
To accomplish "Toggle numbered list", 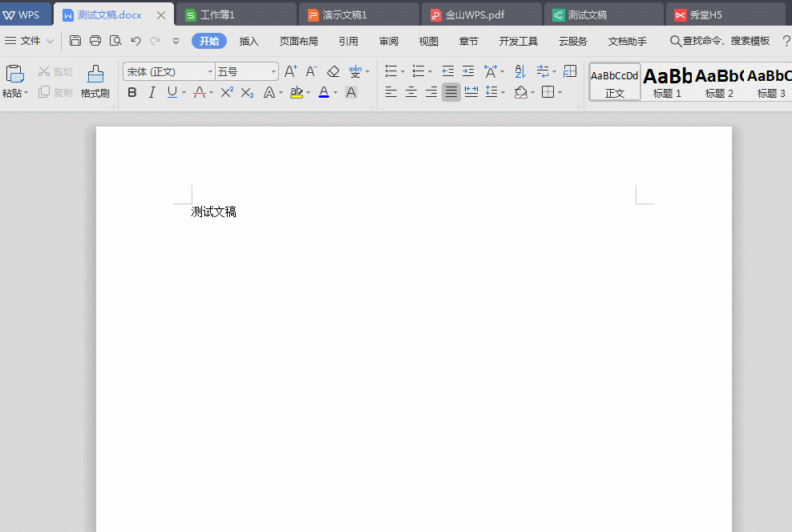I will click(x=418, y=71).
